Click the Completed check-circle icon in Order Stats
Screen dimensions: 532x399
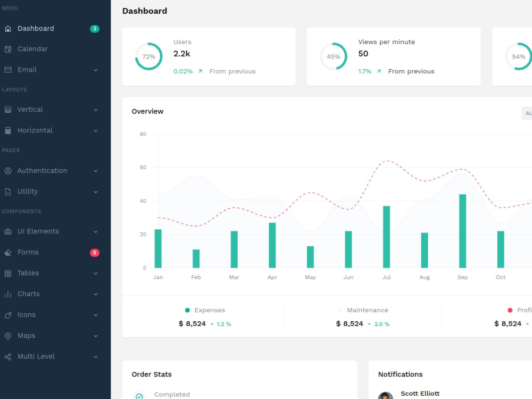[139, 396]
